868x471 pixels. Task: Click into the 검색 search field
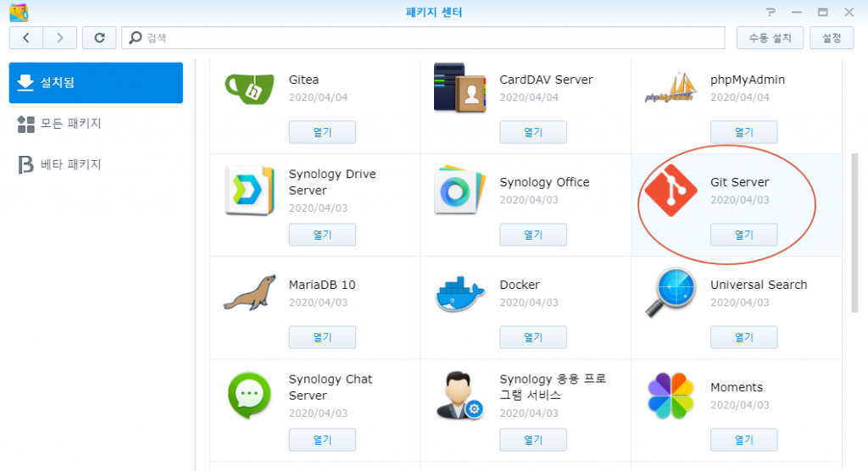point(424,37)
